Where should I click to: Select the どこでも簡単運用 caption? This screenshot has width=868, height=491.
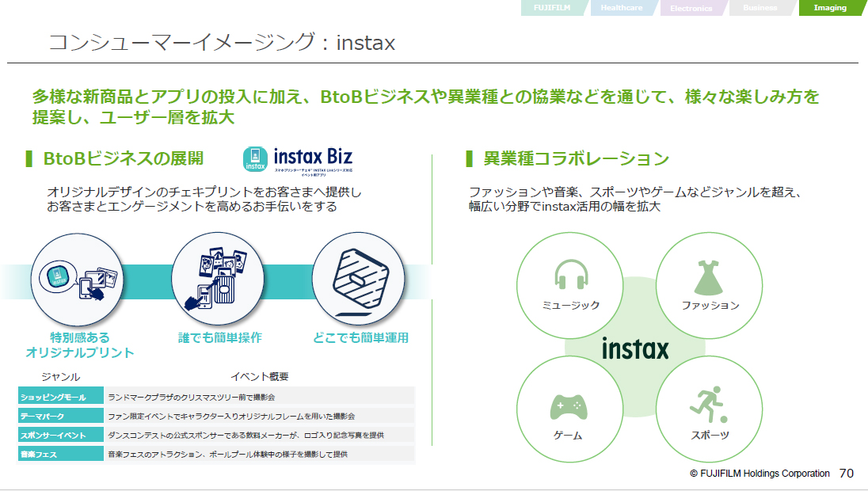coord(361,337)
